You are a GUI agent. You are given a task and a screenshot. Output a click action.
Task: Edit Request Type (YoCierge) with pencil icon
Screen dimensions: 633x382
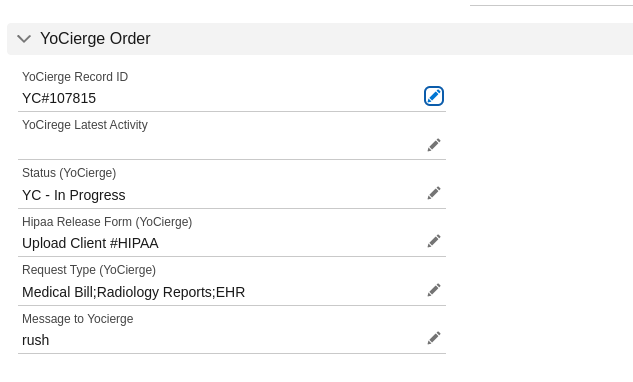(434, 290)
